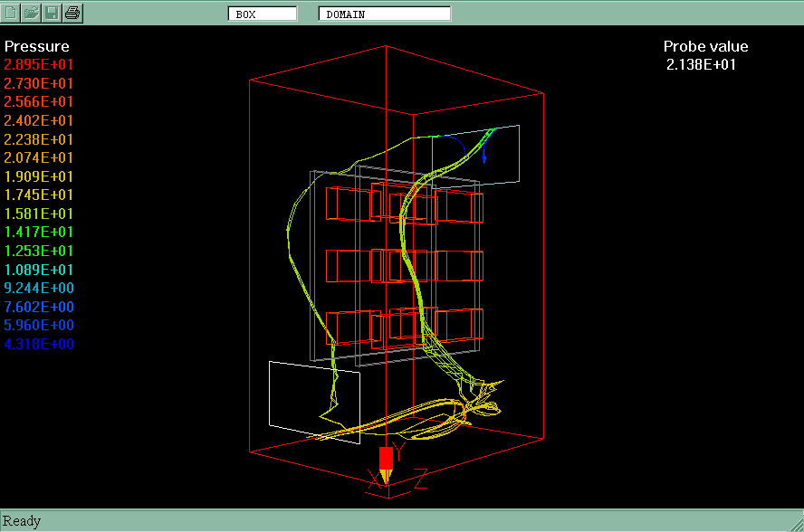Image resolution: width=804 pixels, height=532 pixels.
Task: Click legend value 9.244E+00
Action: 39,288
